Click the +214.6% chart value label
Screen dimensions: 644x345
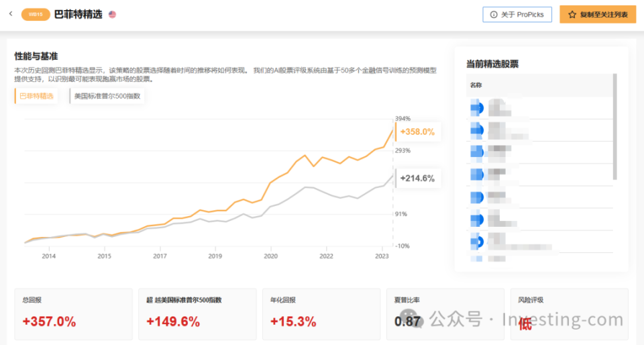pyautogui.click(x=418, y=179)
